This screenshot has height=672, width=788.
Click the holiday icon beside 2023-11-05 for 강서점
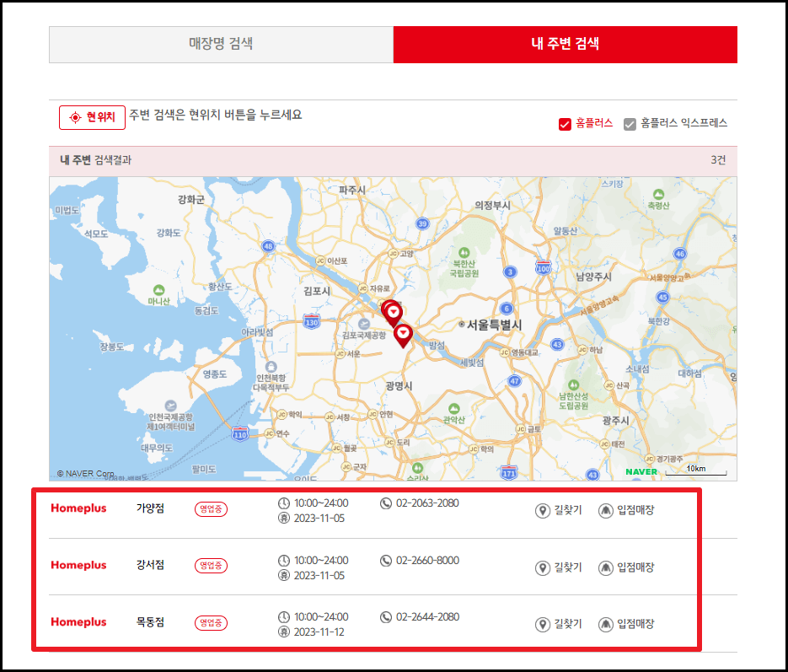(x=286, y=575)
